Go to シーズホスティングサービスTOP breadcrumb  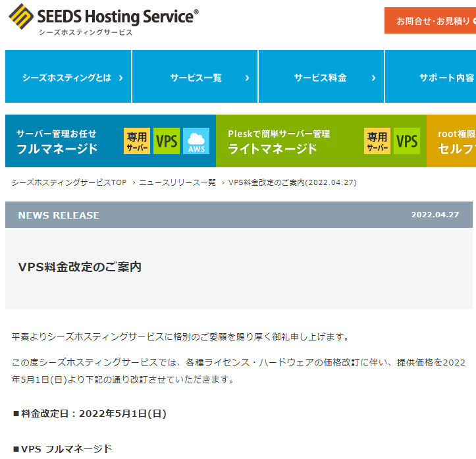tap(69, 182)
